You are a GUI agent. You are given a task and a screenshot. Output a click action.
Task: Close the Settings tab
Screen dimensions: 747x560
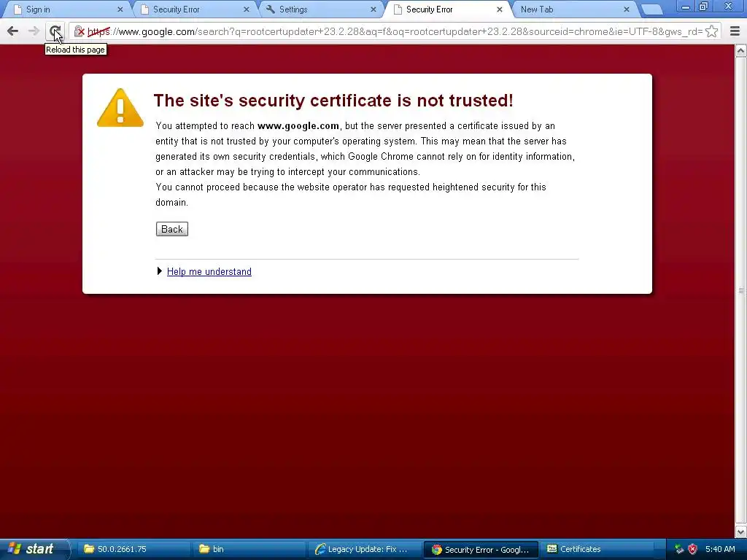pos(373,9)
